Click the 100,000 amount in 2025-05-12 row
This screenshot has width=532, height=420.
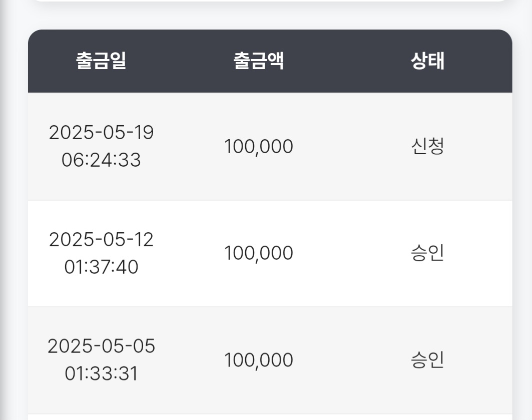(x=259, y=253)
